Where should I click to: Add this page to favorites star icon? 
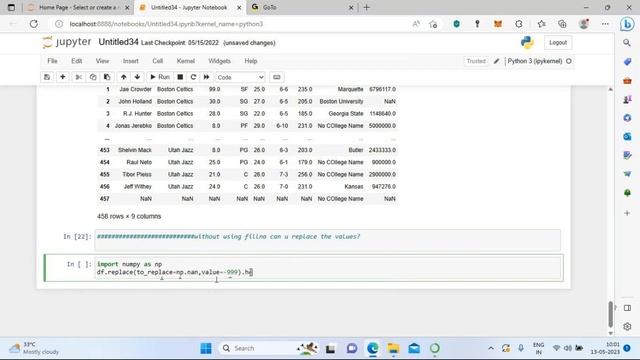[433, 24]
